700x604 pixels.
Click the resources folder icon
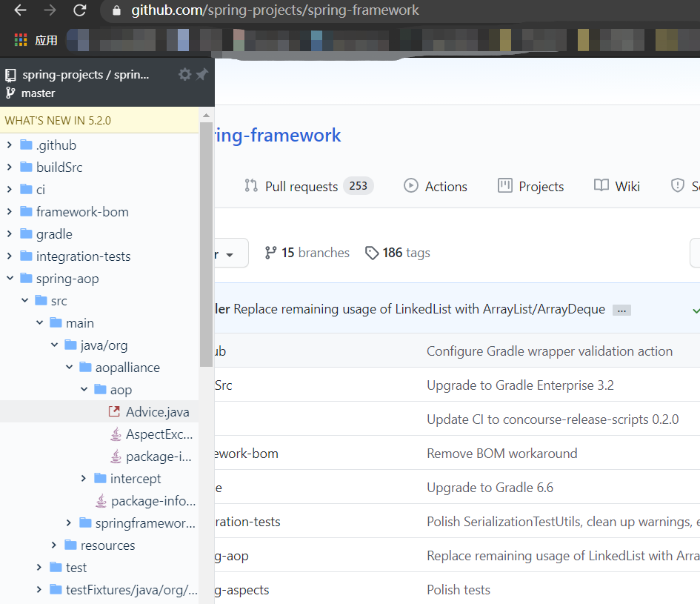point(70,545)
